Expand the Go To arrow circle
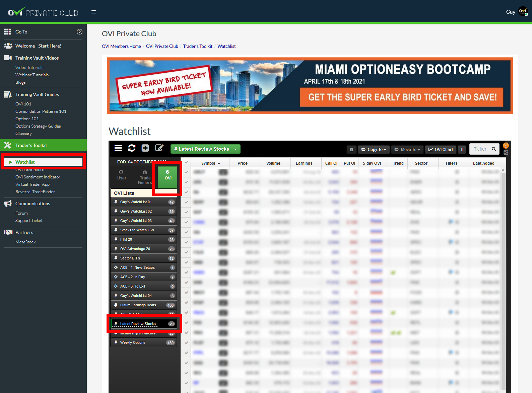 coord(79,32)
